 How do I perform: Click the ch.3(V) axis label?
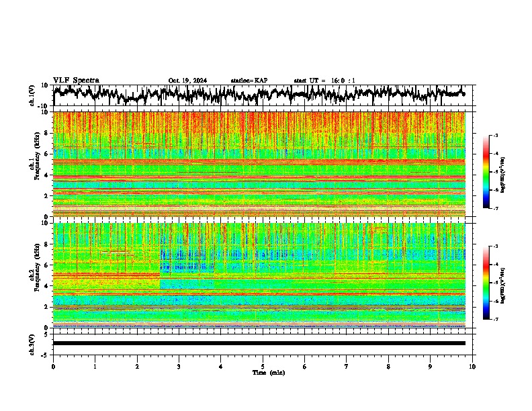click(x=32, y=345)
